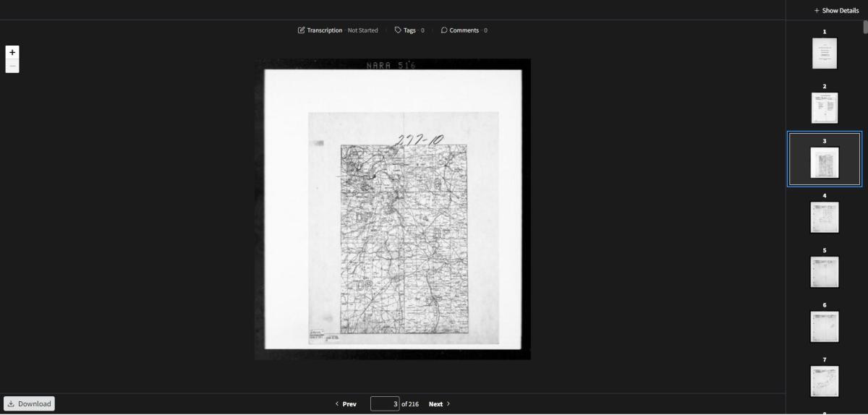Go to previous page with Prev

(x=346, y=404)
